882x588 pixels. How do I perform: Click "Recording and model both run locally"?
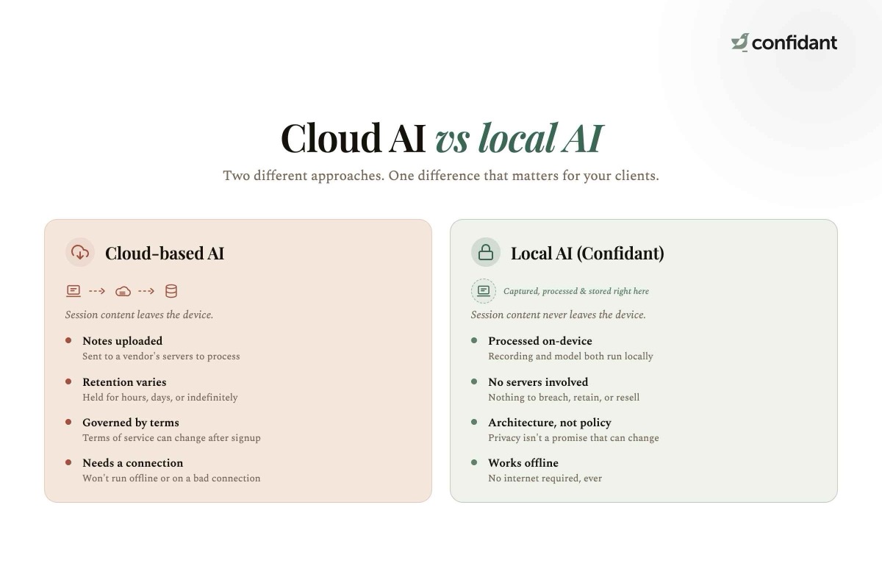click(570, 356)
